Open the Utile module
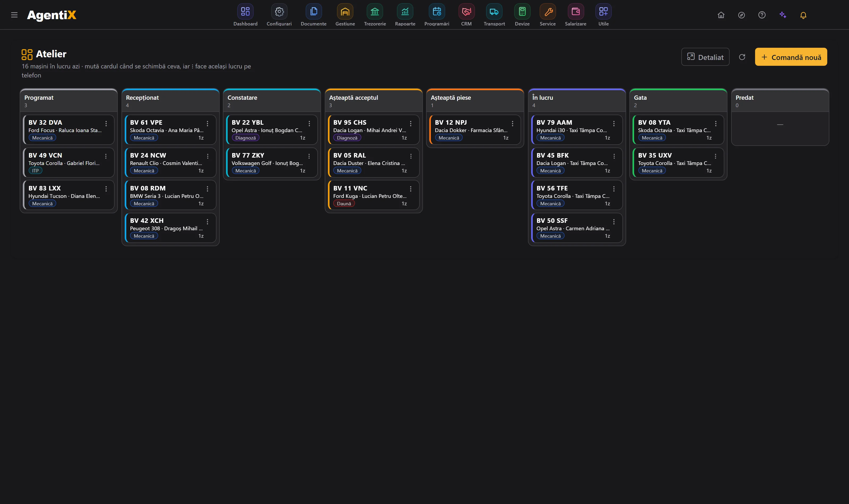The width and height of the screenshot is (849, 504). pos(603,15)
